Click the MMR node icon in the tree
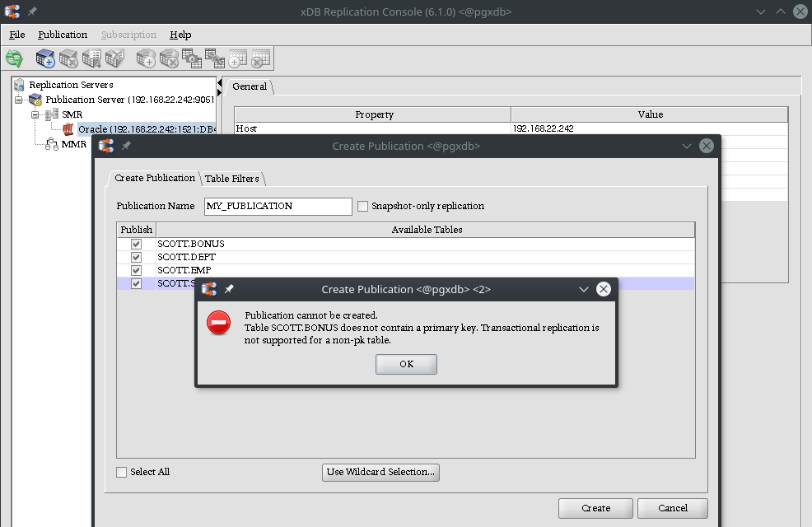812x527 pixels. pyautogui.click(x=52, y=144)
